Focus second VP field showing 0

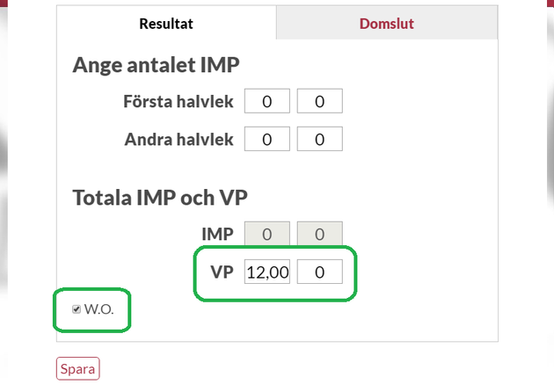319,272
